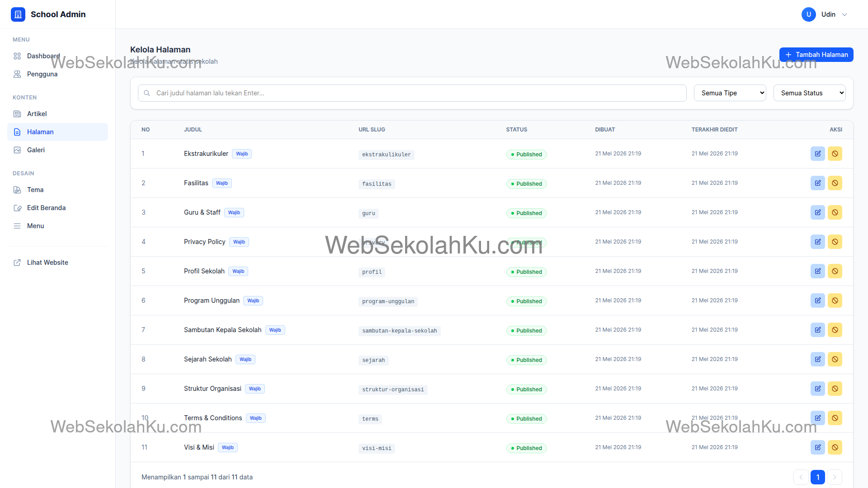Click the ekstrakulikuler URL slug
This screenshot has height=488, width=868.
386,155
